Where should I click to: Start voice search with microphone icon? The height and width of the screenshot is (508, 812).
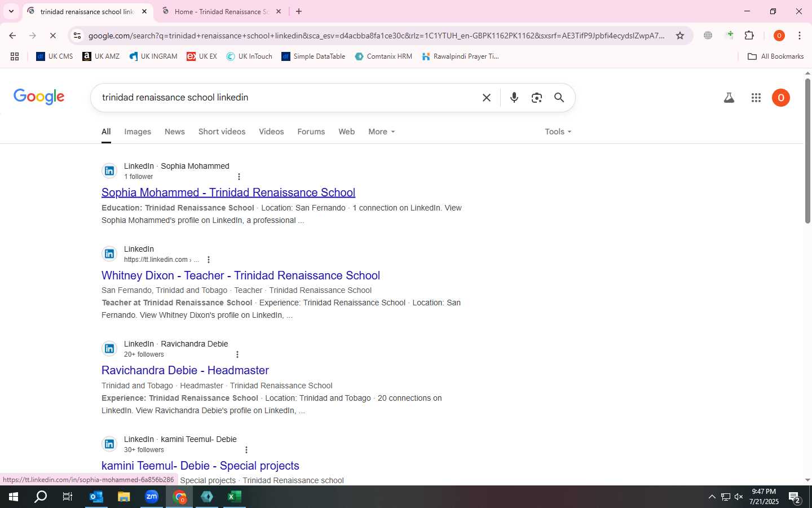[514, 98]
